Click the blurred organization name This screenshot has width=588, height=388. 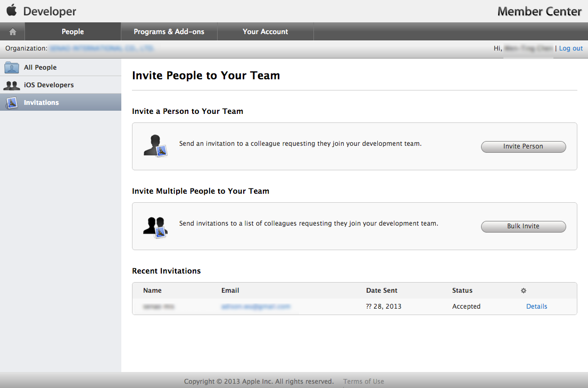[x=101, y=48]
